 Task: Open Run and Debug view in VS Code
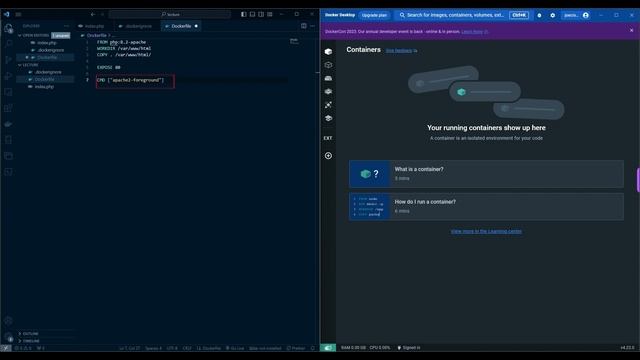pyautogui.click(x=8, y=76)
